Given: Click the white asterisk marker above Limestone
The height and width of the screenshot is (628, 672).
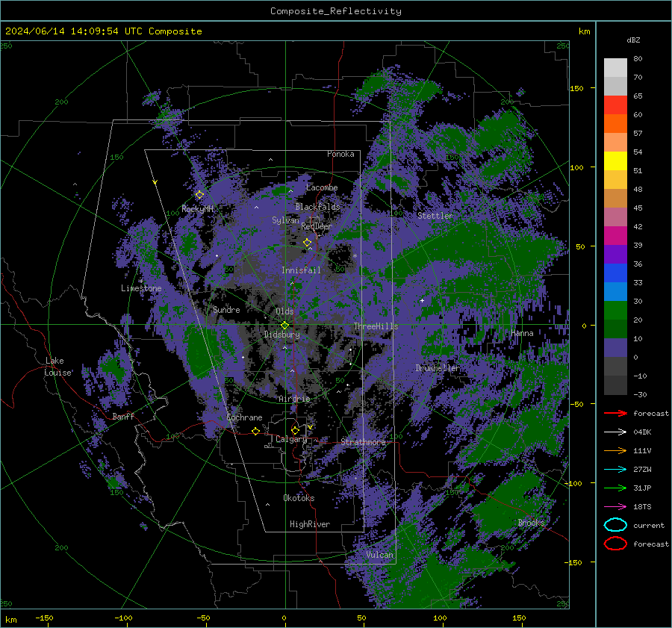Looking at the screenshot, I should pos(141,281).
